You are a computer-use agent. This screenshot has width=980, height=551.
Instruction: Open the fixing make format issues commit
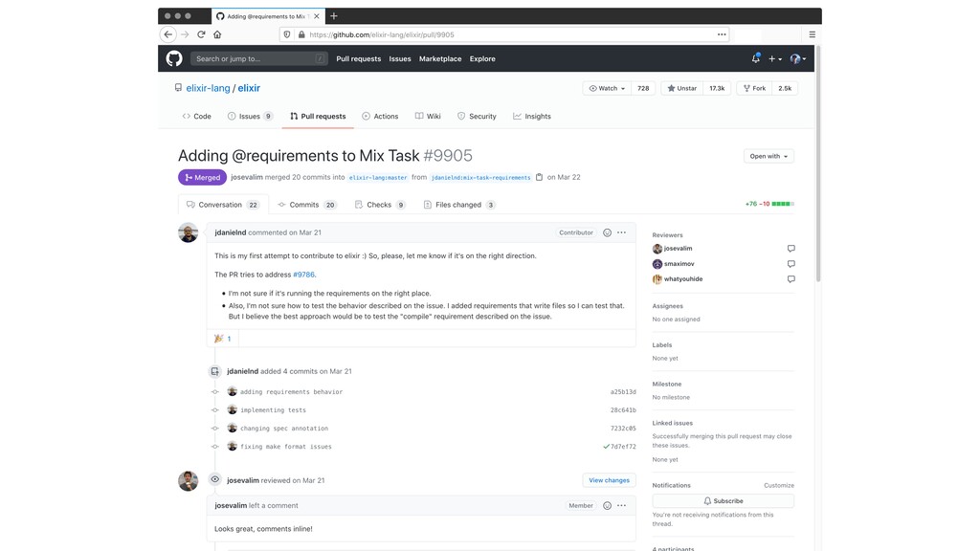285,447
